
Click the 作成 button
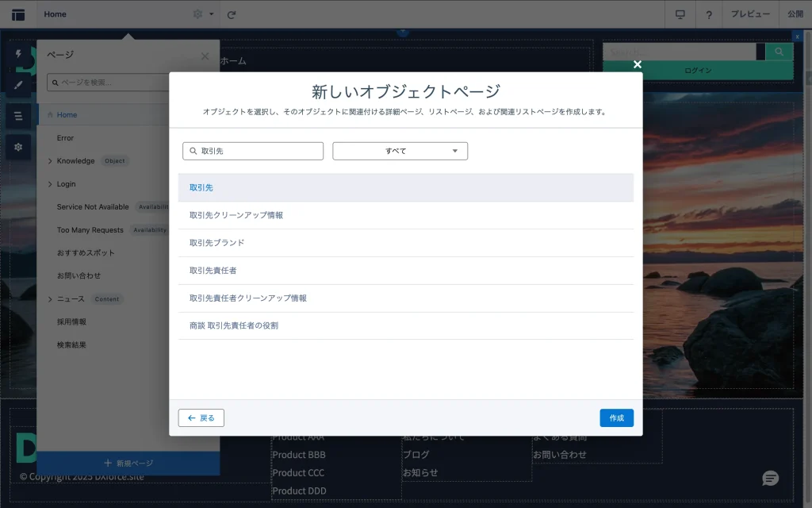616,418
